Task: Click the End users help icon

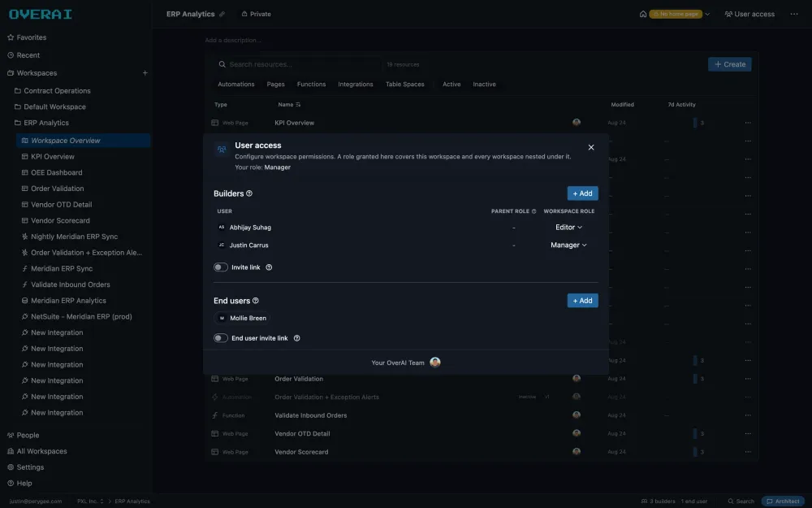Action: (x=255, y=301)
